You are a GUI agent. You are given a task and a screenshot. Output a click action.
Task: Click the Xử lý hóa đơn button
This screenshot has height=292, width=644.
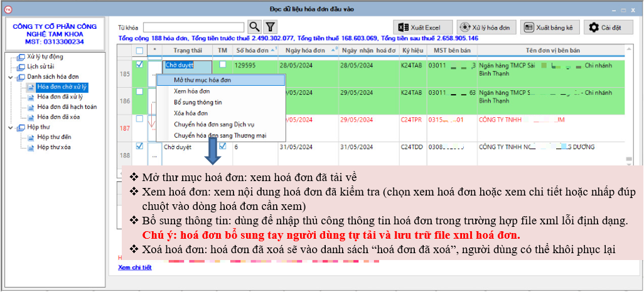(x=487, y=28)
